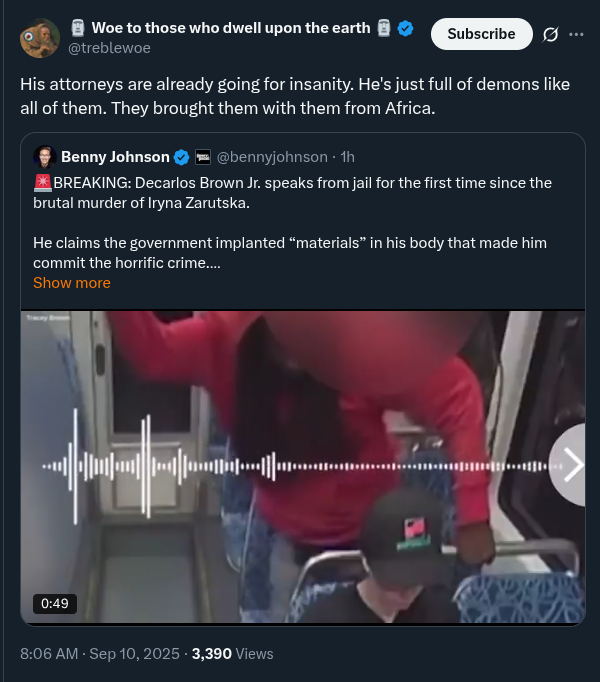The height and width of the screenshot is (682, 600).
Task: Open the @bennyjohnson handle link
Action: click(x=272, y=157)
